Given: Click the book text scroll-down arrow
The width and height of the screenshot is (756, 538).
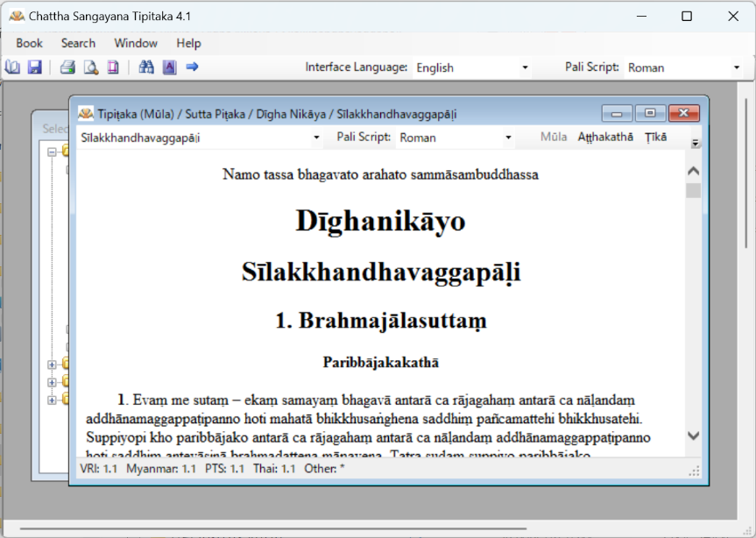Looking at the screenshot, I should 693,435.
